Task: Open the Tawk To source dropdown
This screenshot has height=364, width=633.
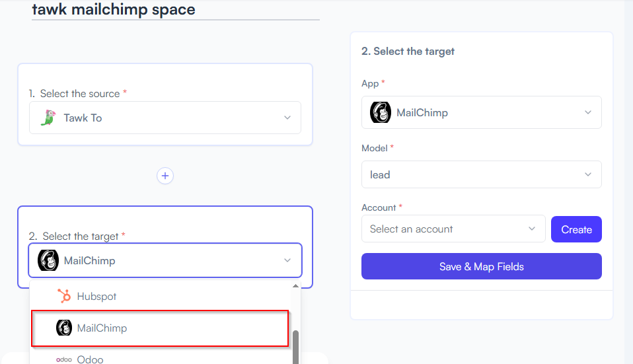Action: coord(165,118)
